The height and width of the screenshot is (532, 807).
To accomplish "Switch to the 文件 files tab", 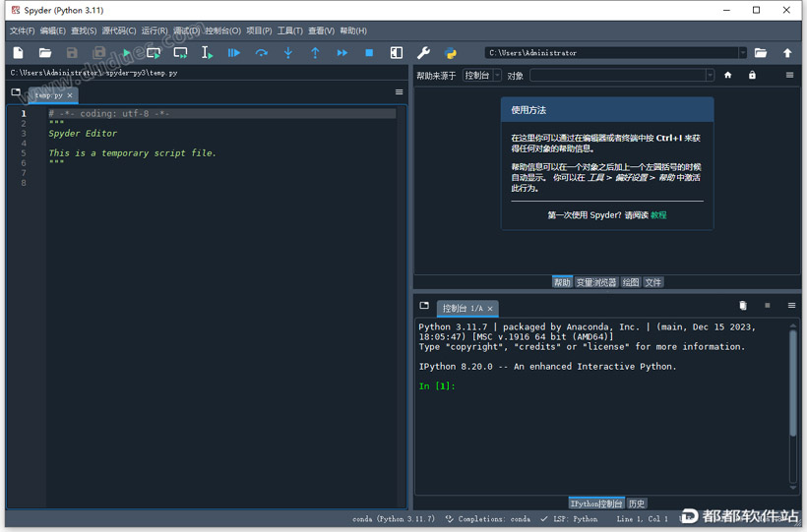I will pos(653,282).
